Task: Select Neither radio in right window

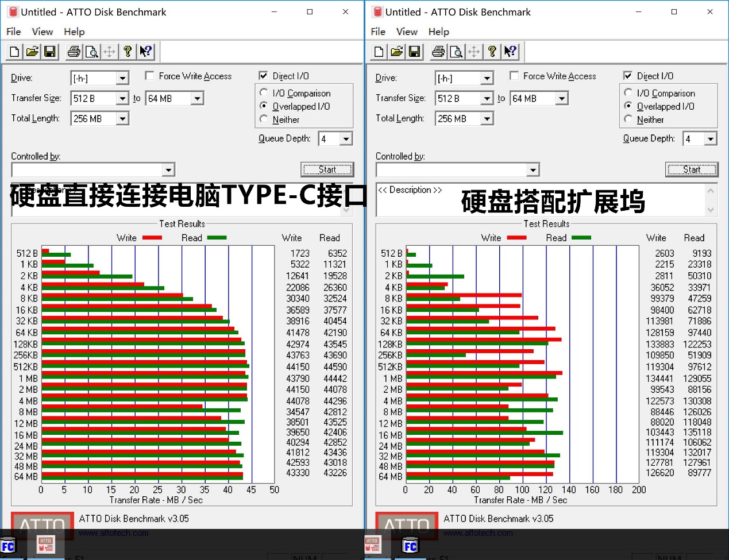Action: [628, 119]
